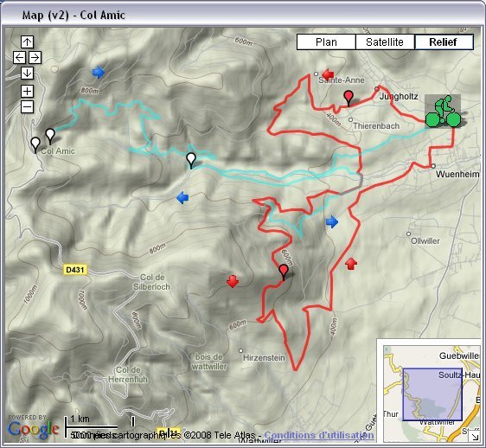Image resolution: width=486 pixels, height=448 pixels.
Task: Switch map type to Plan
Action: pos(326,42)
